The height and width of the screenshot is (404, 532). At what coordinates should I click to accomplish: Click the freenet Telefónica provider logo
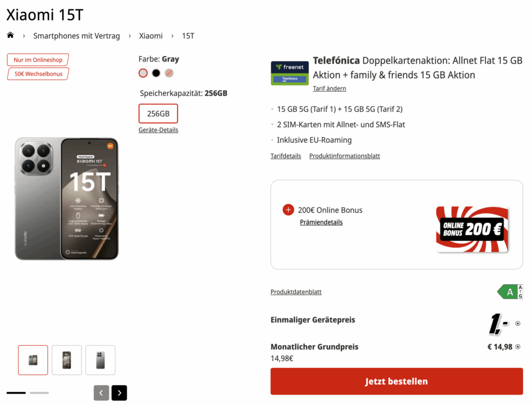point(289,72)
